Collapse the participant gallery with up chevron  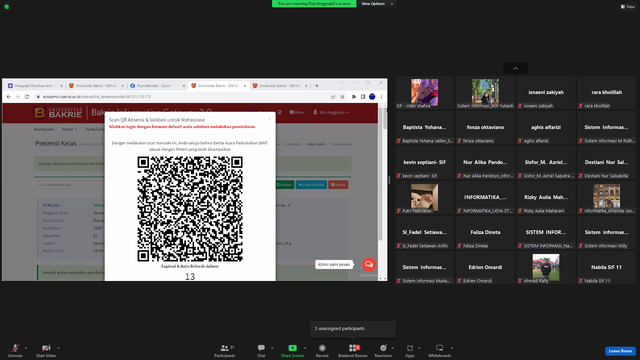click(x=516, y=69)
